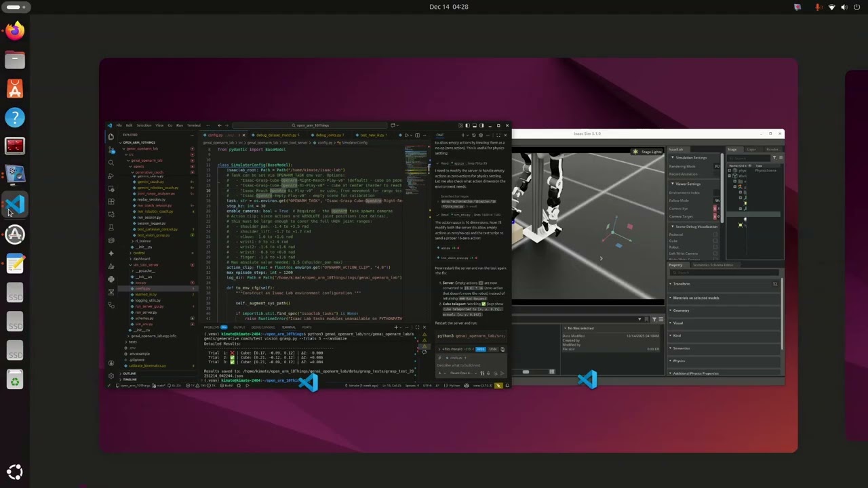Click the UTF-8 encoding in status bar
This screenshot has height=488, width=868.
point(427,385)
